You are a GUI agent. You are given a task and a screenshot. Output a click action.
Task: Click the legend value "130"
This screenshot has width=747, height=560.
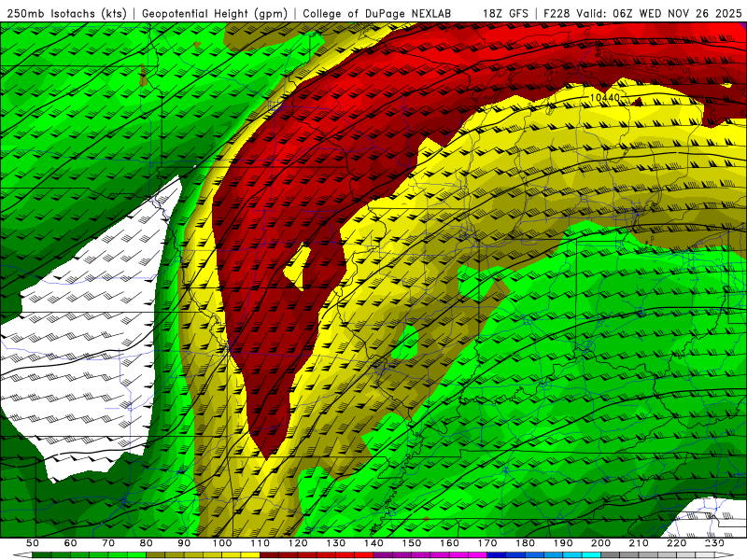pos(336,543)
